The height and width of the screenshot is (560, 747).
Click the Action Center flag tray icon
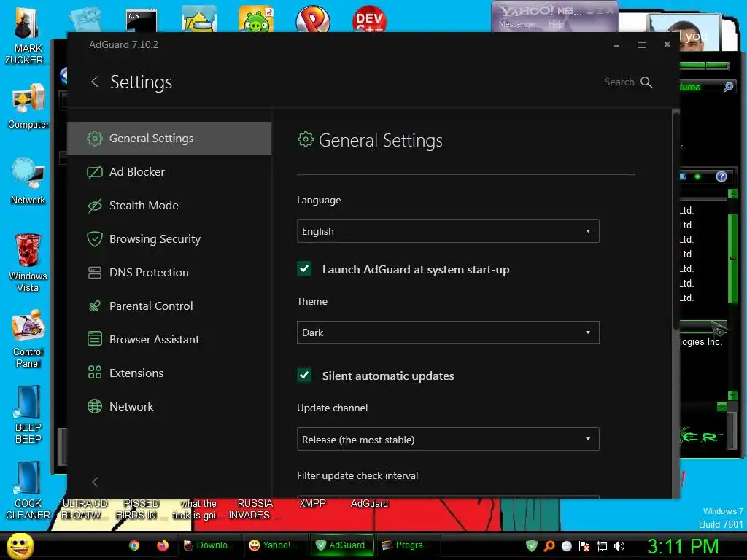584,546
